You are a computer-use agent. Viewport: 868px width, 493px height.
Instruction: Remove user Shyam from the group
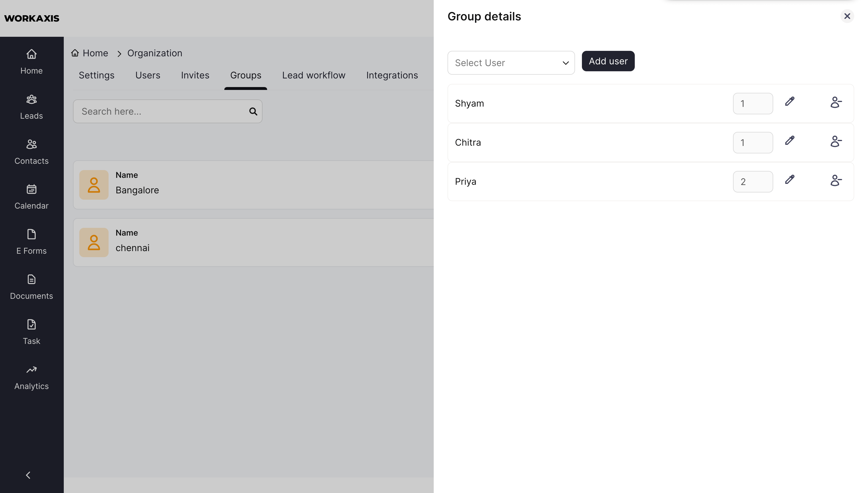coord(836,102)
